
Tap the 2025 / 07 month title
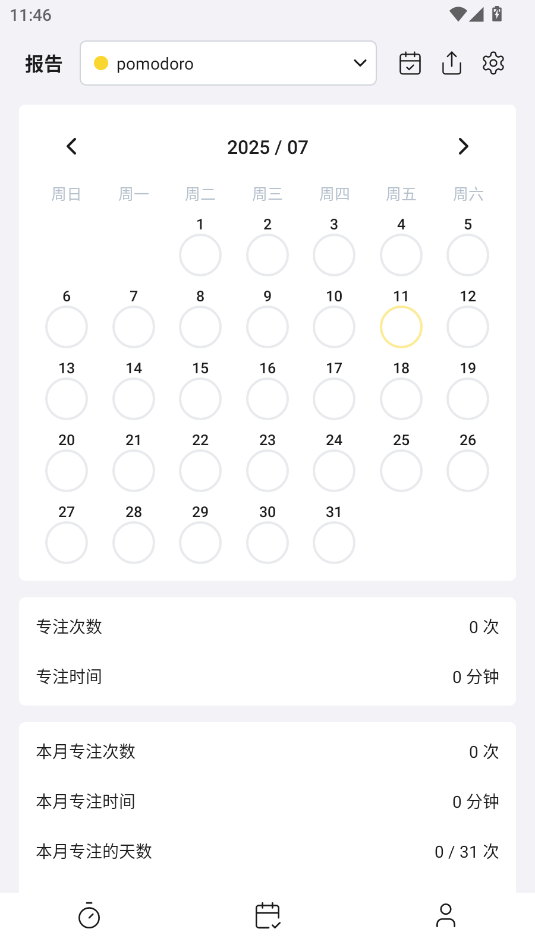tap(268, 147)
